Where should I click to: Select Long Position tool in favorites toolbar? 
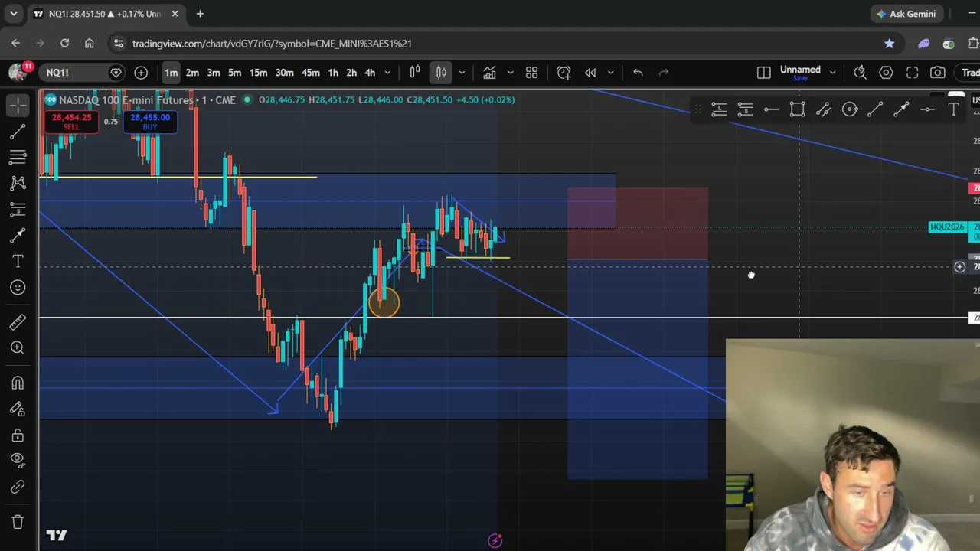[x=719, y=110]
